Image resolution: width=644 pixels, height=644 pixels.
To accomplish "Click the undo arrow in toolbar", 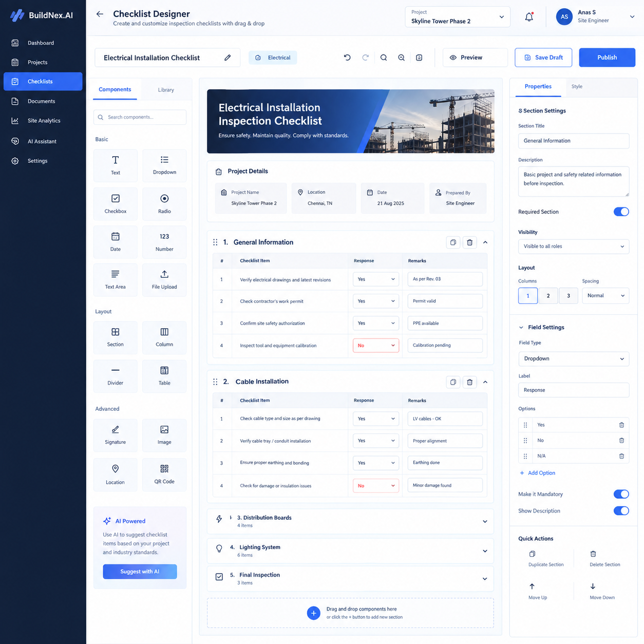I will (x=347, y=58).
